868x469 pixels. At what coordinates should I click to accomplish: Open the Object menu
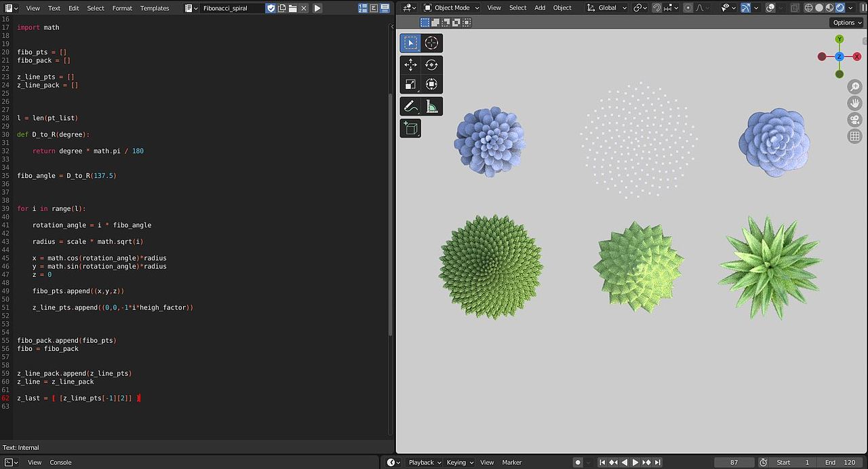pos(562,7)
